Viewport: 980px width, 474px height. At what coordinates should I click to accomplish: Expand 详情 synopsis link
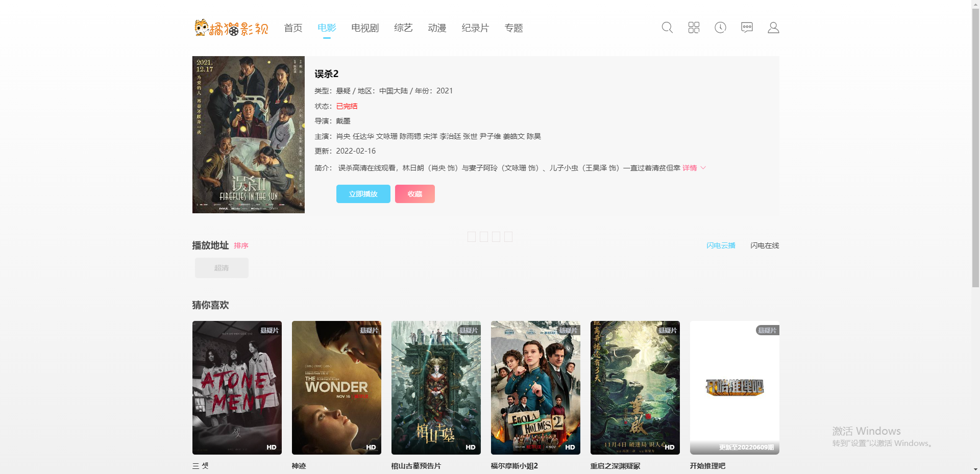click(x=694, y=168)
